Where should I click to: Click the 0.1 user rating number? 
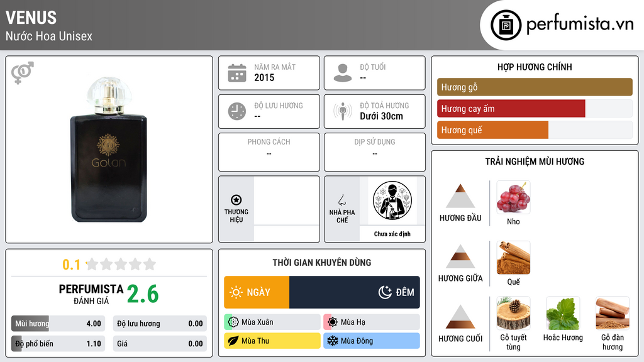(72, 265)
